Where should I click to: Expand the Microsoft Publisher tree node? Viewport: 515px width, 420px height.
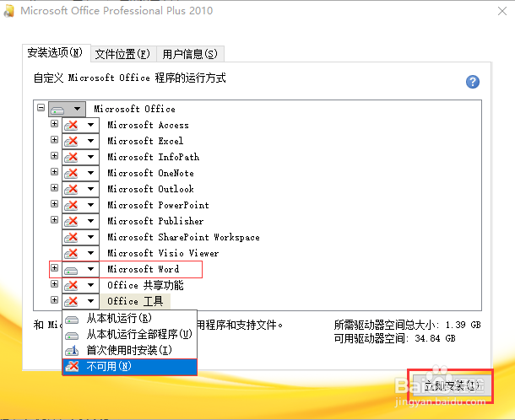tap(55, 220)
